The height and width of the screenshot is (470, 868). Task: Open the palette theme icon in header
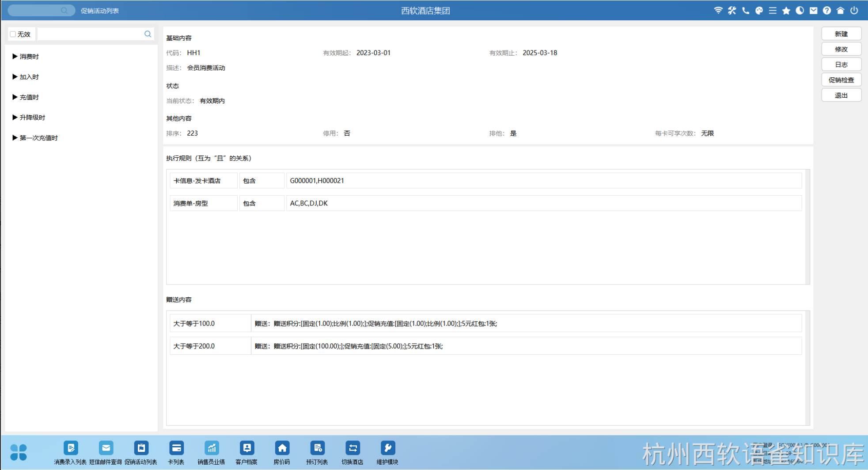pos(759,11)
